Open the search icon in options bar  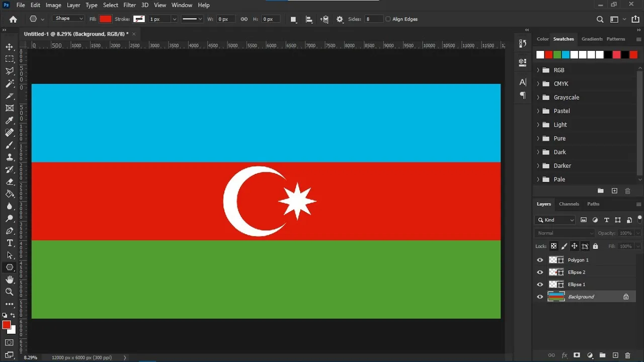(x=600, y=19)
